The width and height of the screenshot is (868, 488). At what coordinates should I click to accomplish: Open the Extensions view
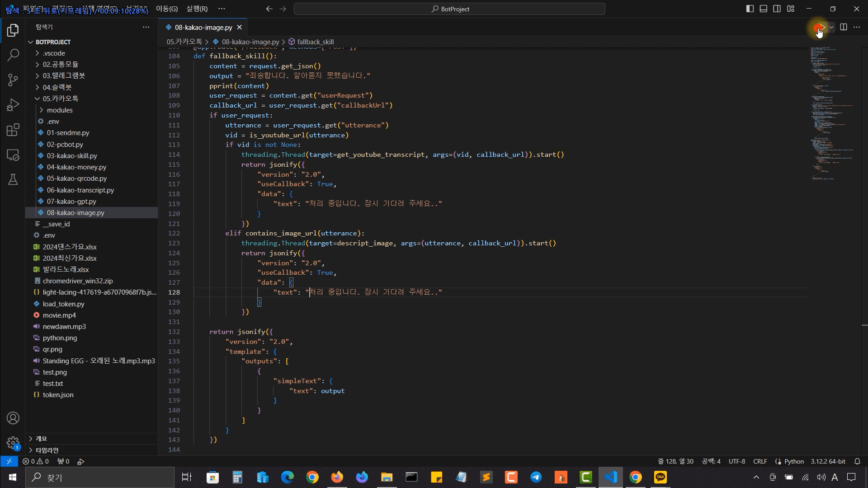[x=13, y=130]
